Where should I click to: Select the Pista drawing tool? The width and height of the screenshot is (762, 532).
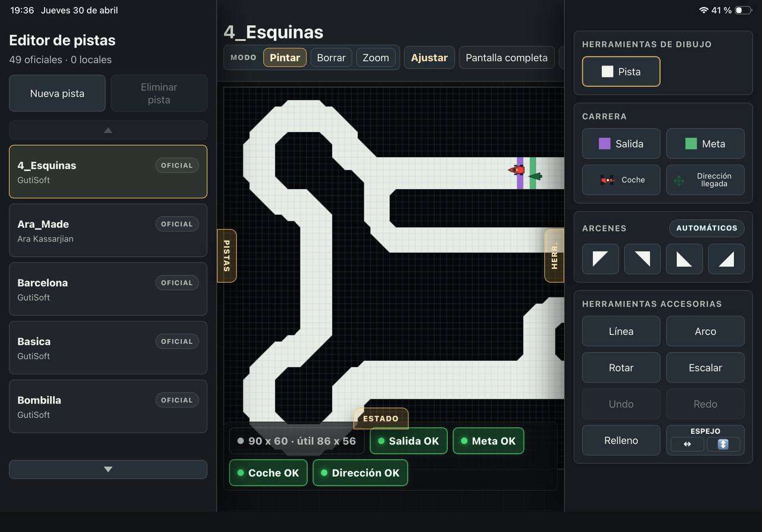pyautogui.click(x=621, y=71)
